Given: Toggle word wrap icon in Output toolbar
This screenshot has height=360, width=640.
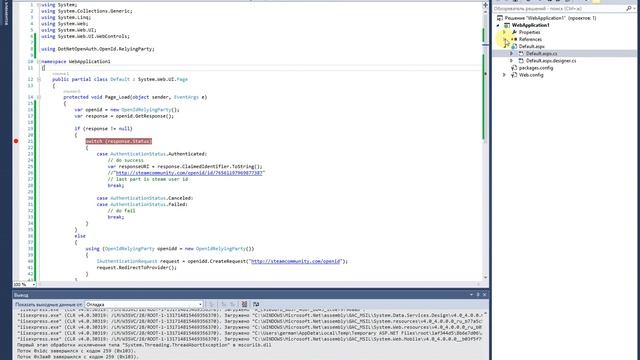Looking at the screenshot, I should (x=256, y=304).
